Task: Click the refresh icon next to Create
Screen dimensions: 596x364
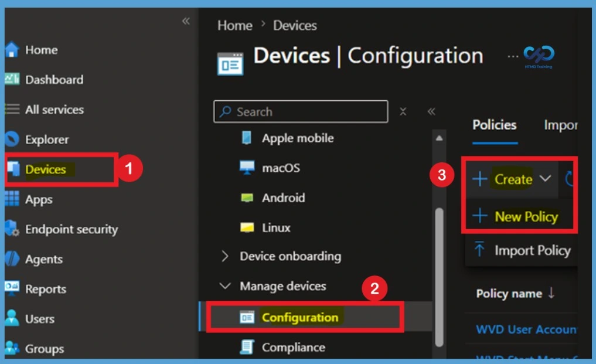Action: pos(568,178)
